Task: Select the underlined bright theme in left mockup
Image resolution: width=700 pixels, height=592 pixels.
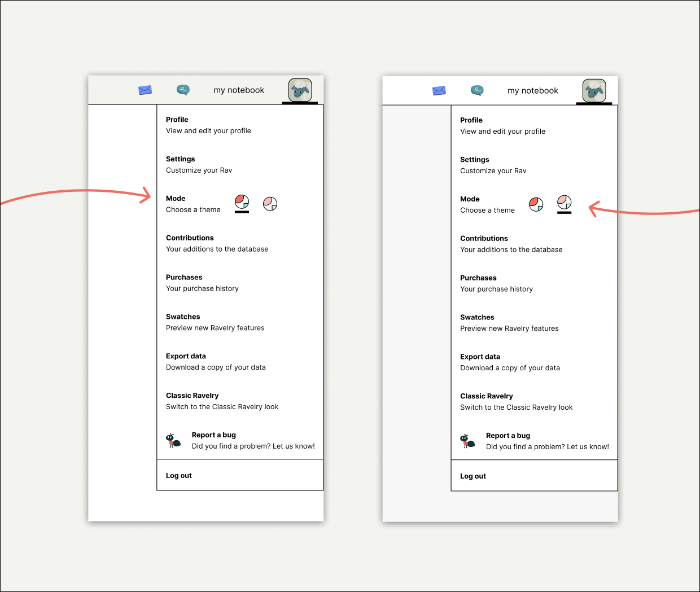Action: tap(242, 201)
